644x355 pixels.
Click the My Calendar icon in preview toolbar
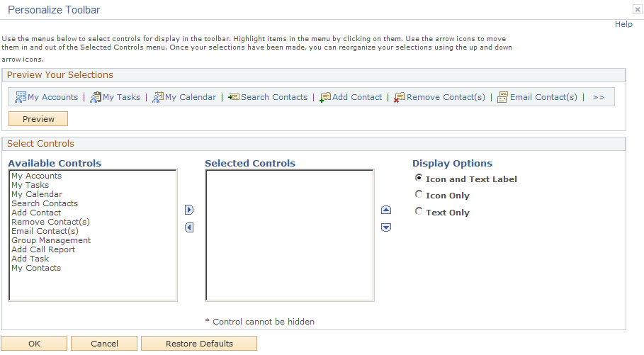(x=158, y=97)
